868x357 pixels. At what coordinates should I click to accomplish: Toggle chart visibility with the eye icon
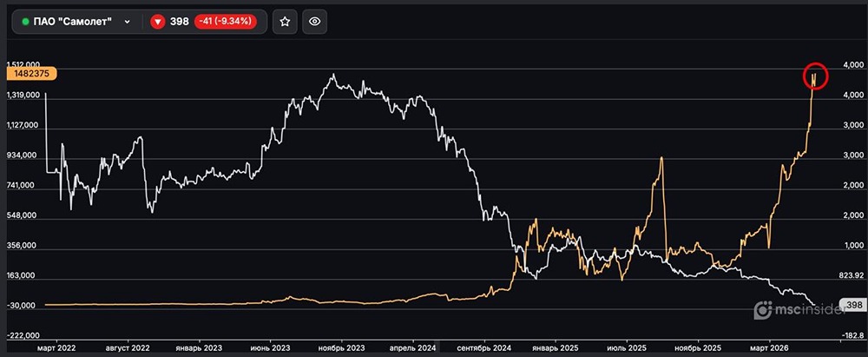click(x=315, y=22)
